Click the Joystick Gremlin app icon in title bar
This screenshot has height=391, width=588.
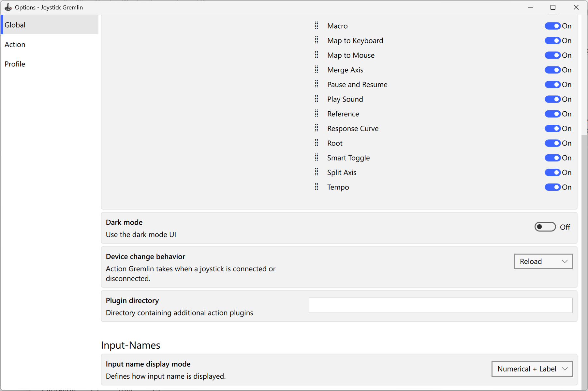click(8, 7)
